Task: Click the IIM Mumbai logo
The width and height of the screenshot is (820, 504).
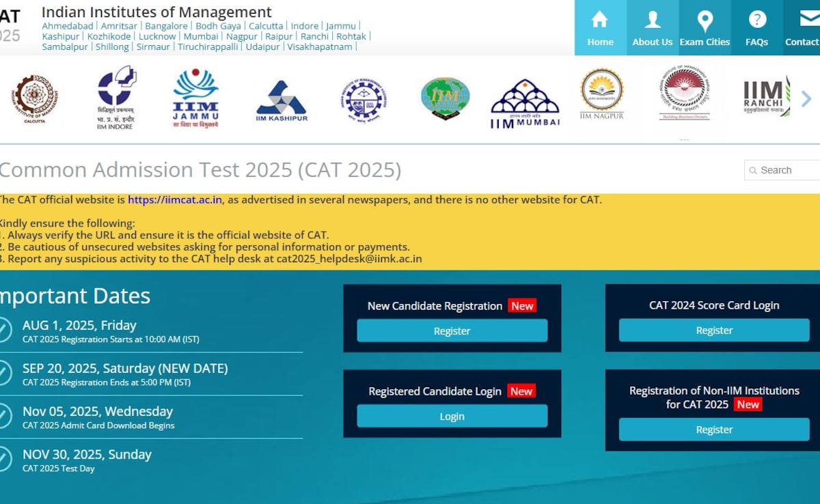Action: pos(525,103)
